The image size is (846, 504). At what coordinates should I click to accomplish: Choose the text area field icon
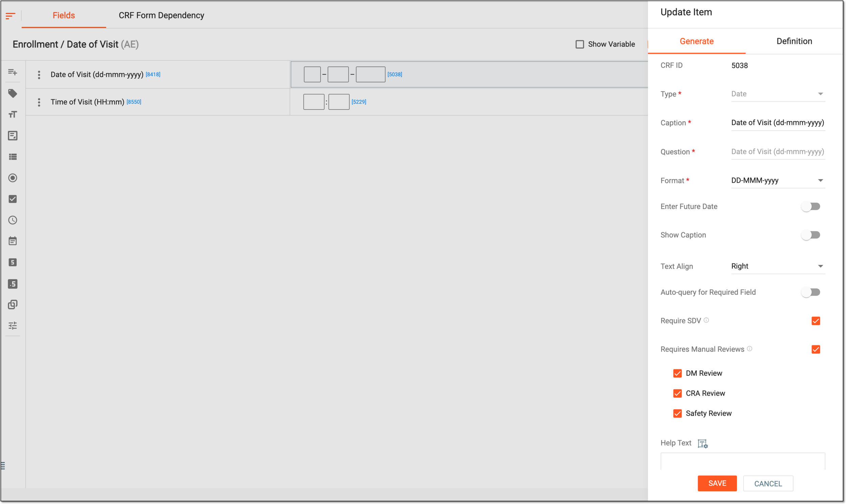13,136
